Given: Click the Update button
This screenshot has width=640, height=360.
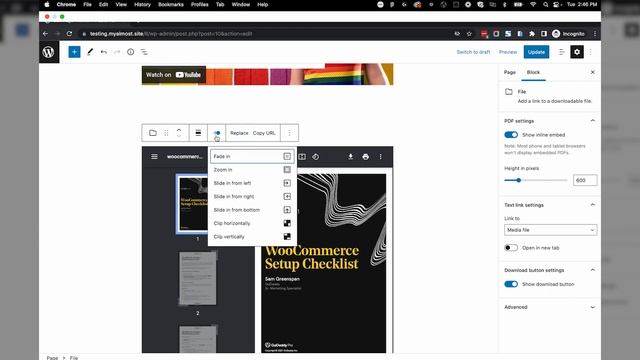Looking at the screenshot, I should (536, 52).
